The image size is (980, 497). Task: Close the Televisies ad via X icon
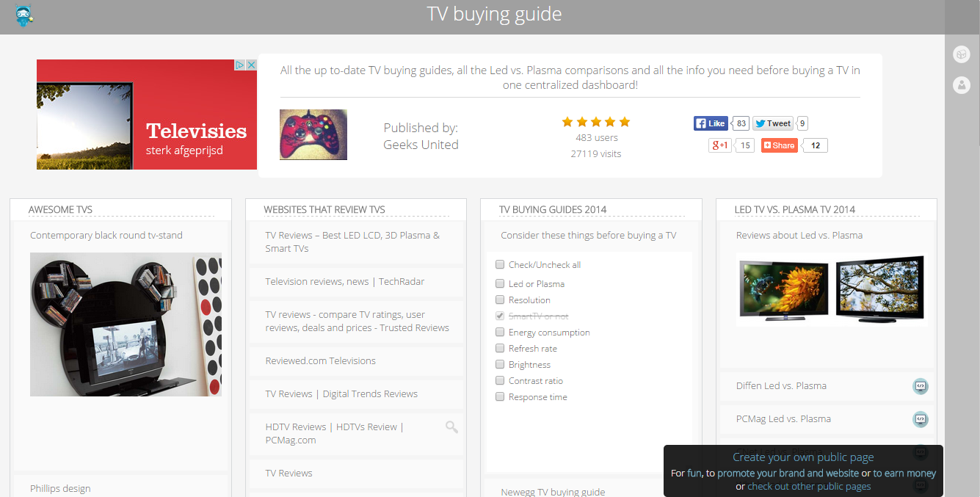[251, 65]
